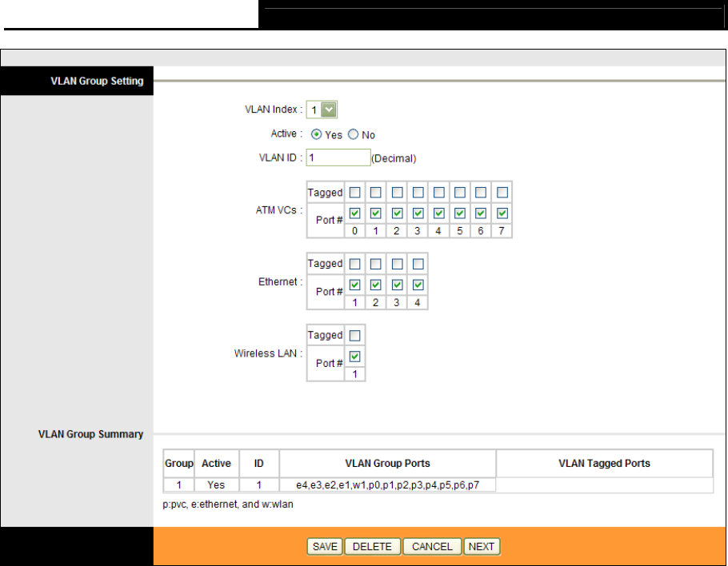The image size is (728, 566).
Task: Uncheck ATM VCs Port # 7 checkbox
Action: 502,213
